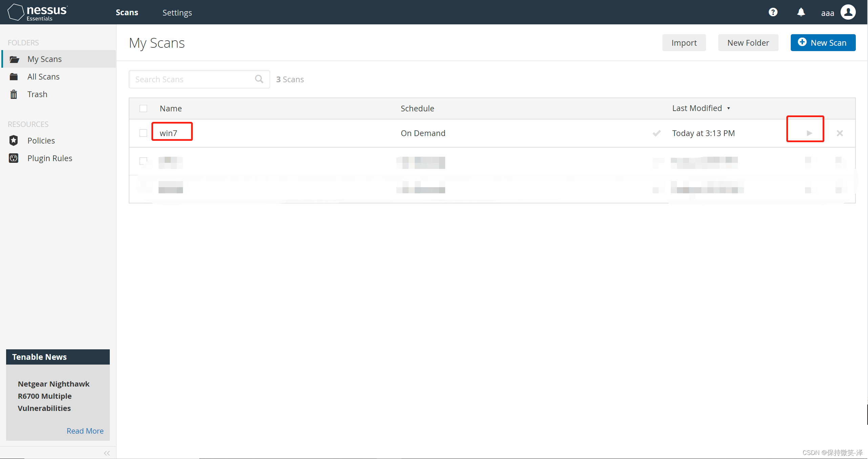
Task: Go to the Scans tab
Action: tap(127, 13)
